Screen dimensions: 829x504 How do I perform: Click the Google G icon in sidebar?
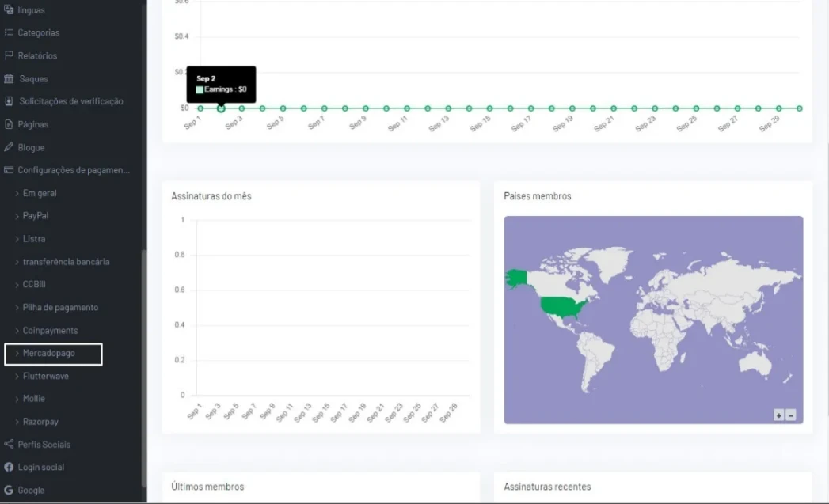(x=10, y=491)
